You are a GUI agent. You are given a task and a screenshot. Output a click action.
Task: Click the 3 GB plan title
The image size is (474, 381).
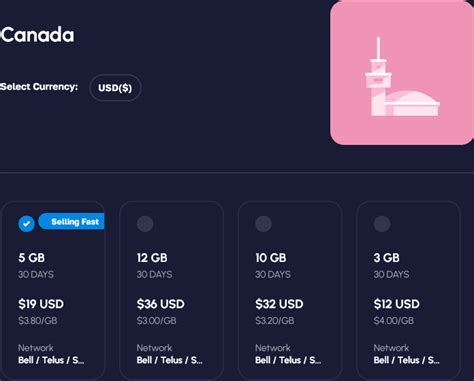click(x=386, y=258)
